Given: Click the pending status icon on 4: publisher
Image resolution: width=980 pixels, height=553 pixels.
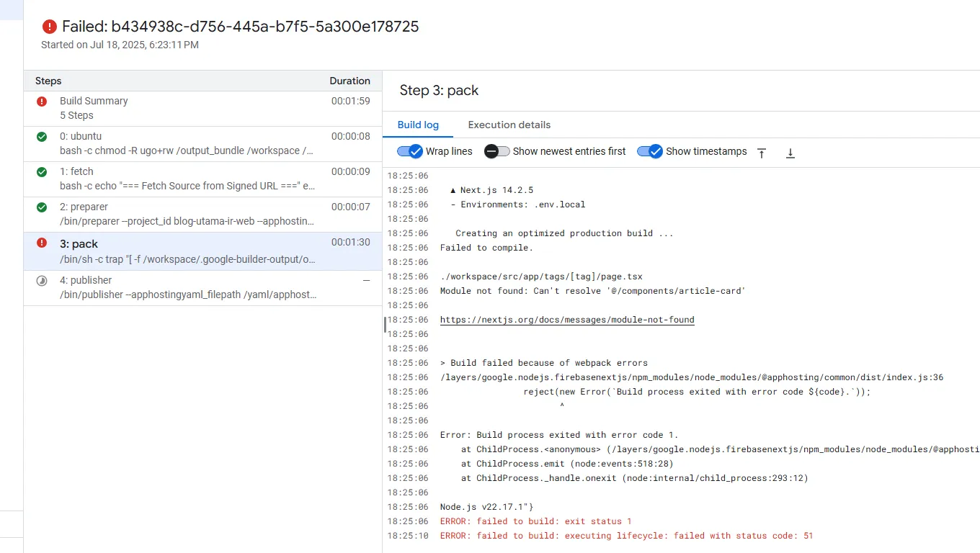Looking at the screenshot, I should [x=42, y=280].
